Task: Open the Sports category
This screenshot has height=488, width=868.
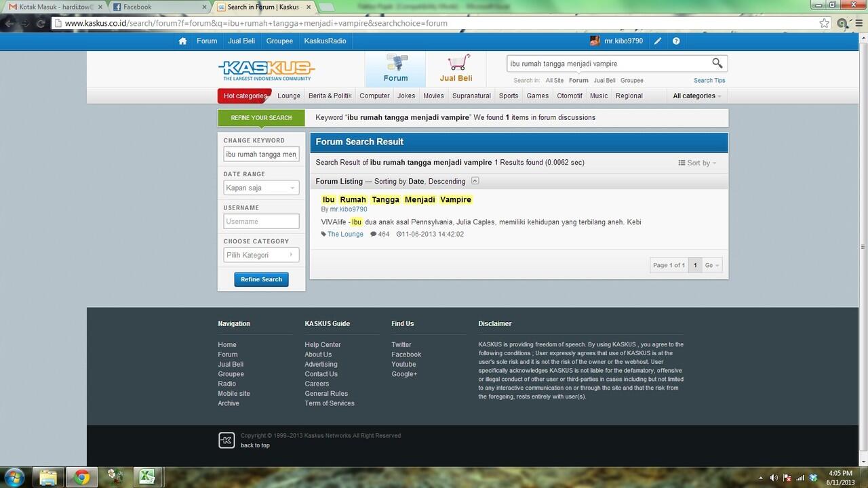Action: [509, 96]
